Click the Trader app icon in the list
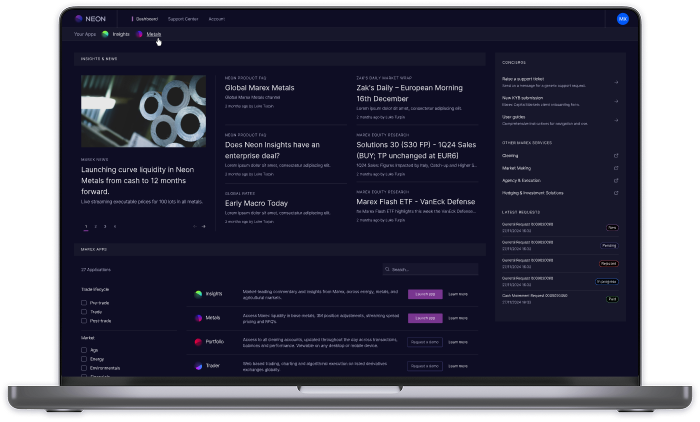700x422 pixels. pyautogui.click(x=198, y=366)
